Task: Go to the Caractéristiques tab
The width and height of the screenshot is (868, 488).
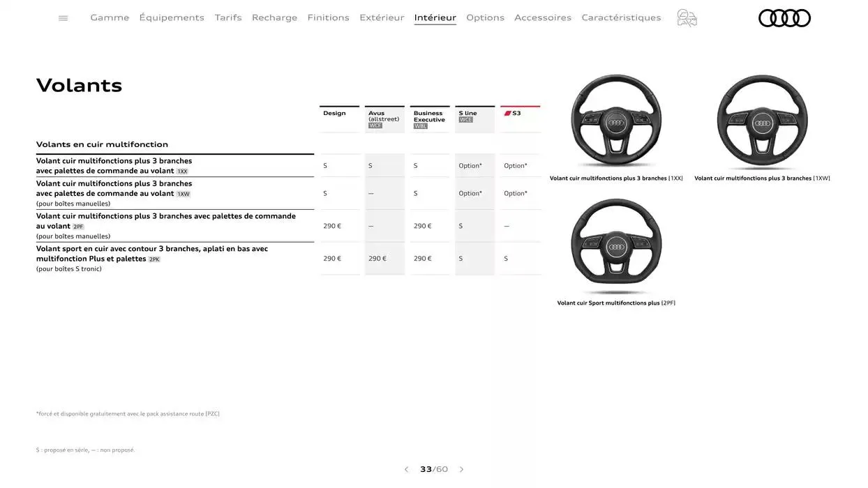Action: pos(621,17)
